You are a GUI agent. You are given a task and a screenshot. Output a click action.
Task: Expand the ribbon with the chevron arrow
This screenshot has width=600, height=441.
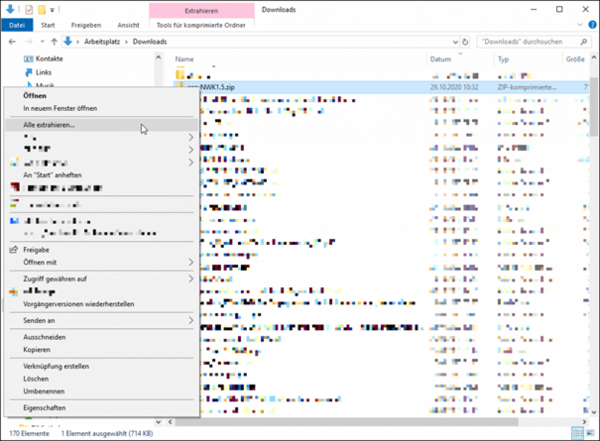[579, 24]
